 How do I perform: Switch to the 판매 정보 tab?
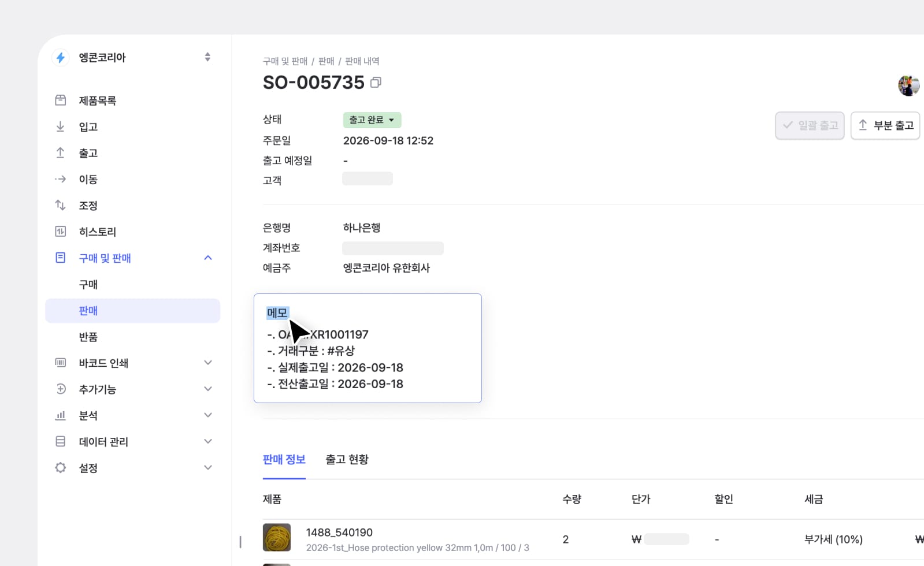pyautogui.click(x=284, y=460)
